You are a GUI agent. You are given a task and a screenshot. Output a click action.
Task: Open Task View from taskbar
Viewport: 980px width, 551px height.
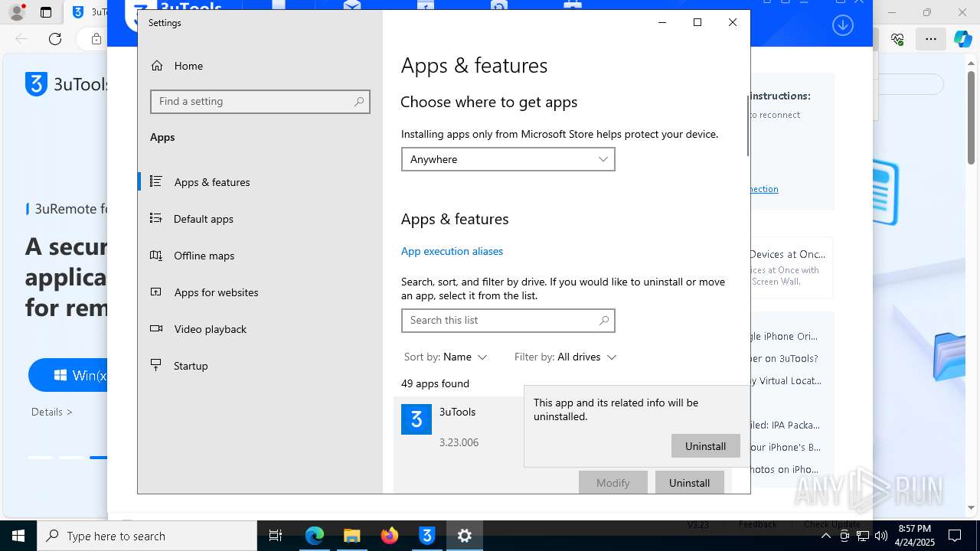(276, 536)
